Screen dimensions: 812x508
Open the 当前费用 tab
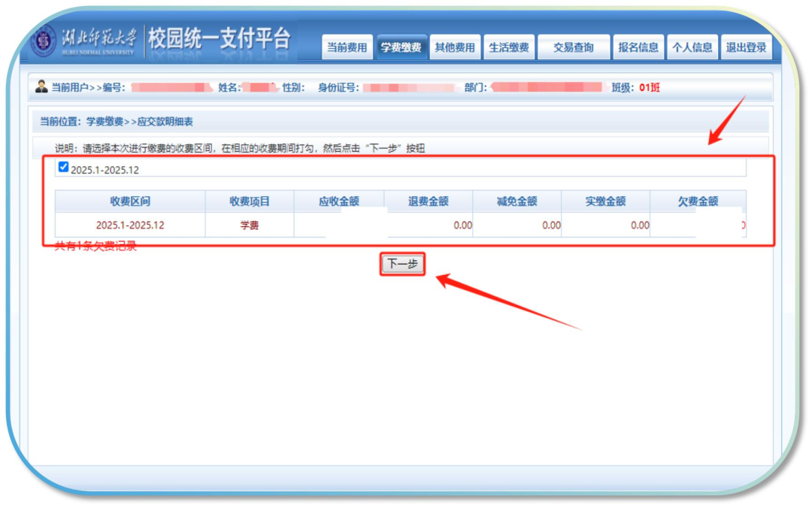[347, 47]
